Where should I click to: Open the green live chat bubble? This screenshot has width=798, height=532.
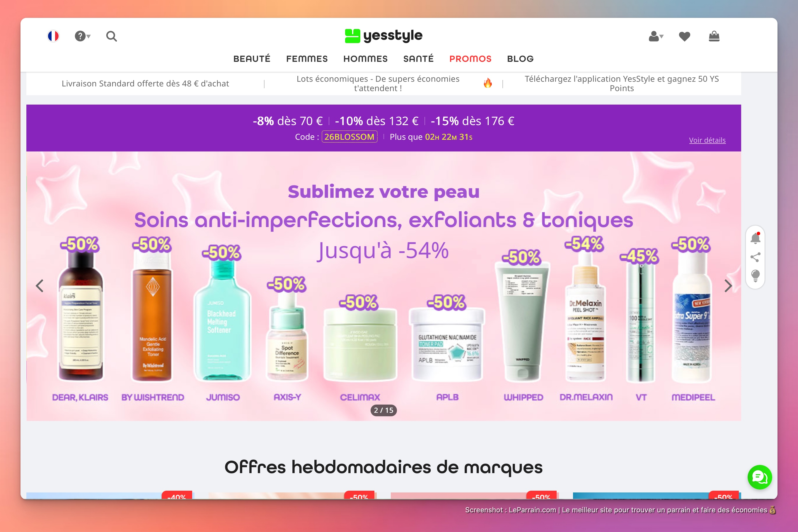[760, 477]
